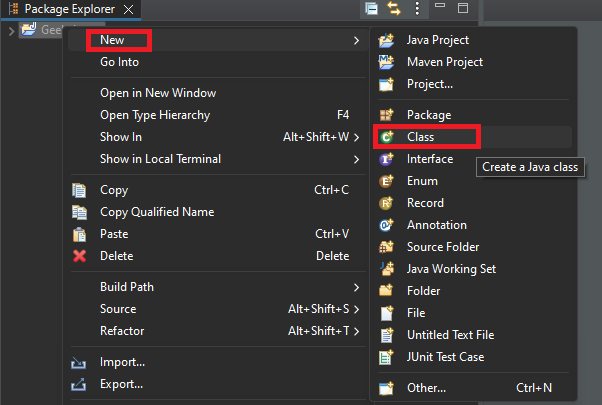The width and height of the screenshot is (602, 405).
Task: Click the Copy Qualified Name icon
Action: pyautogui.click(x=79, y=212)
